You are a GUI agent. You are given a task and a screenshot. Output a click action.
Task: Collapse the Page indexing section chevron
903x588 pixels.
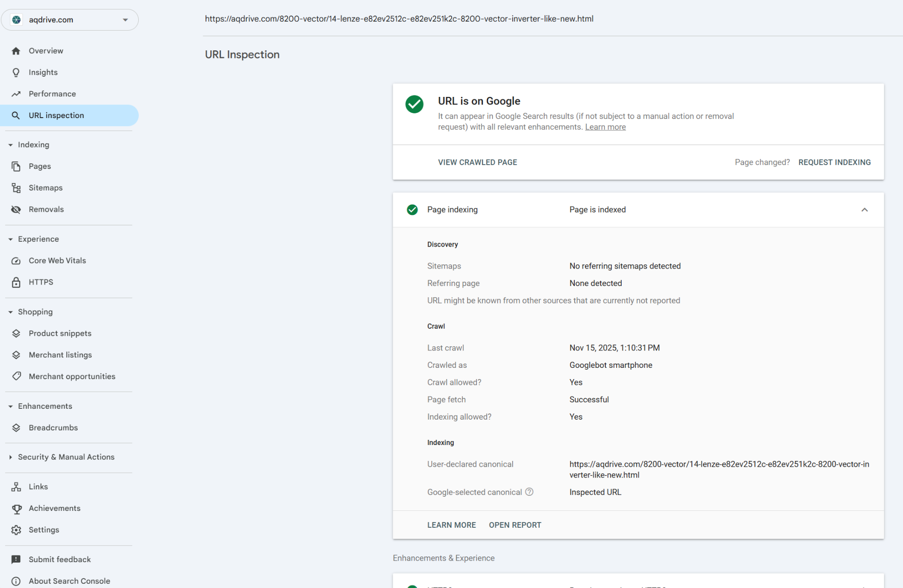click(x=864, y=210)
